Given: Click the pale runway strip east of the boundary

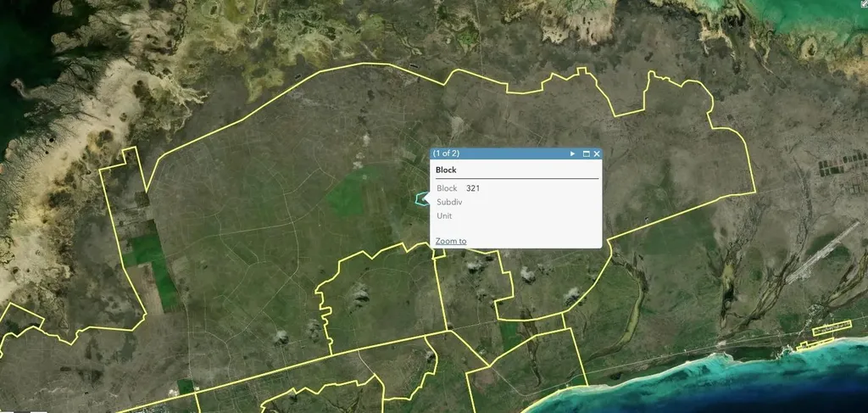Looking at the screenshot, I should (x=819, y=253).
